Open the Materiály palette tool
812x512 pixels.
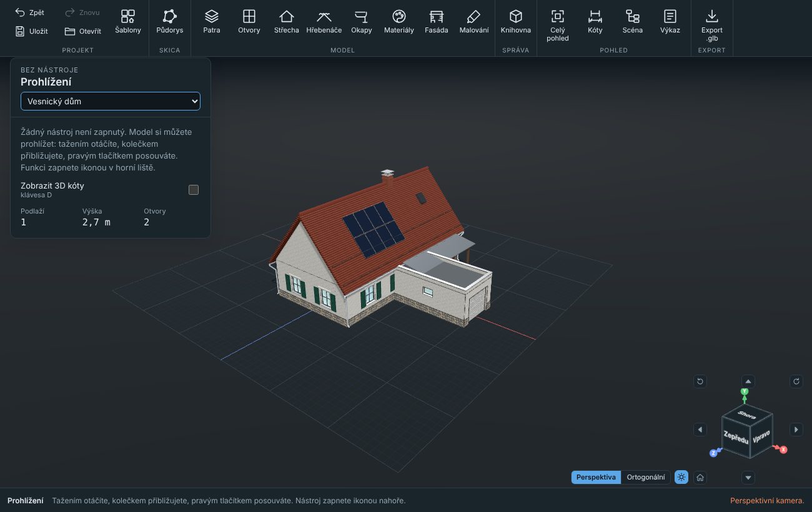(x=399, y=22)
